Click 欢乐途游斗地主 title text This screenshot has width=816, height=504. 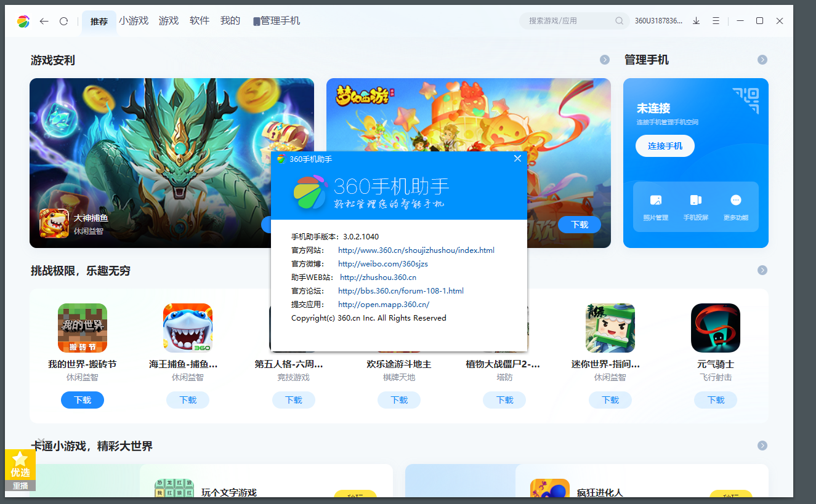click(399, 364)
